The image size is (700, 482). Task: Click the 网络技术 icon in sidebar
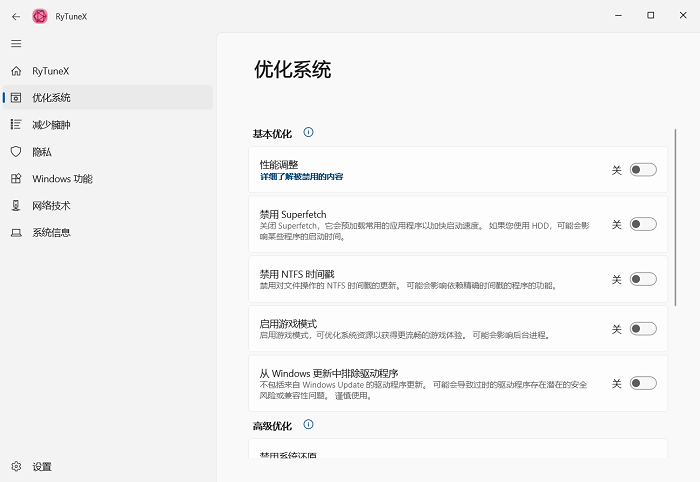16,206
